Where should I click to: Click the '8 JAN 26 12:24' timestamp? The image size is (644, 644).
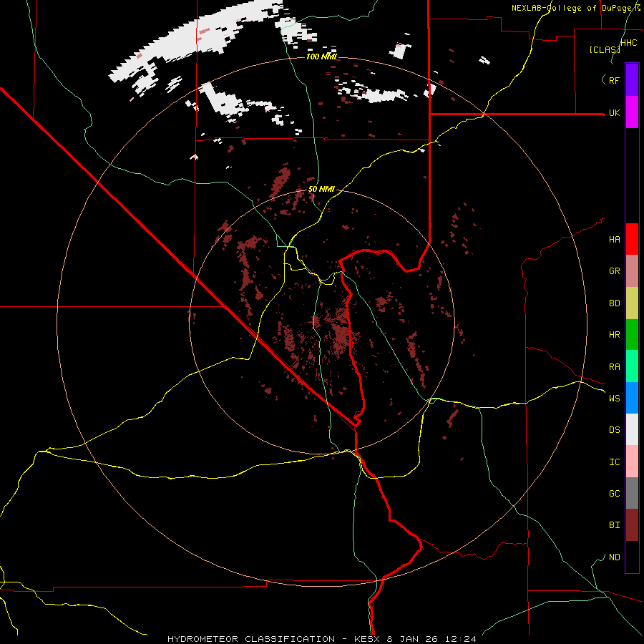(x=431, y=639)
